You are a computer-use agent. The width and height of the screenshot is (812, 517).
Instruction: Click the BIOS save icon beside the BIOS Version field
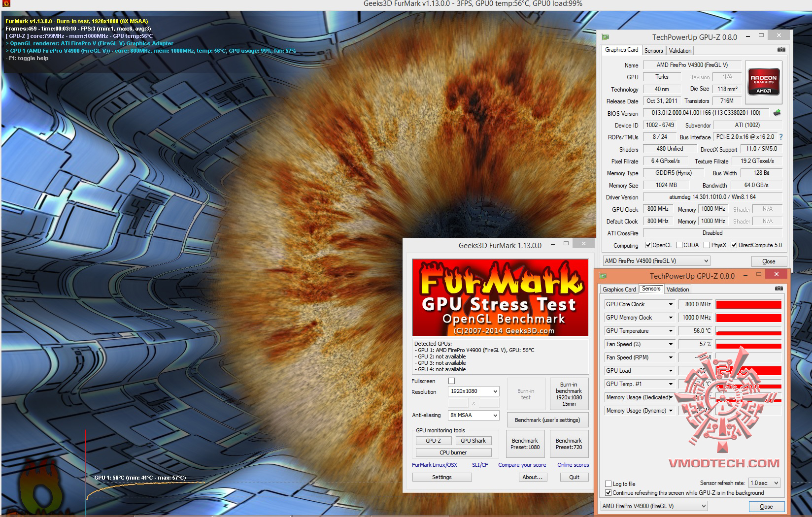(x=777, y=113)
